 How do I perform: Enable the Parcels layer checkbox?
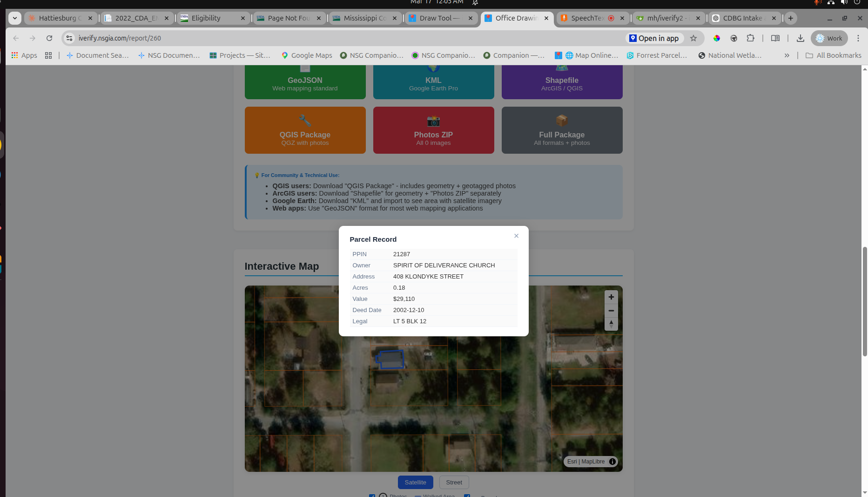pos(467,496)
